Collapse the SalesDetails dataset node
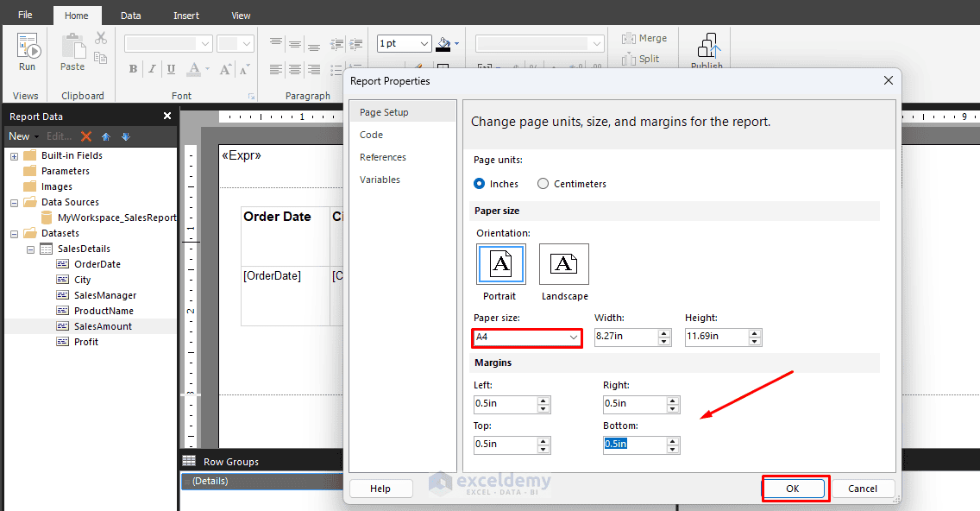980x511 pixels. pyautogui.click(x=30, y=249)
